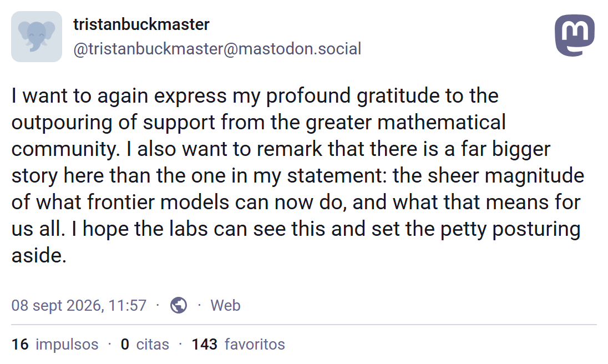Viewport: 608px width, 364px height.
Task: Click the globe public visibility icon
Action: click(179, 306)
